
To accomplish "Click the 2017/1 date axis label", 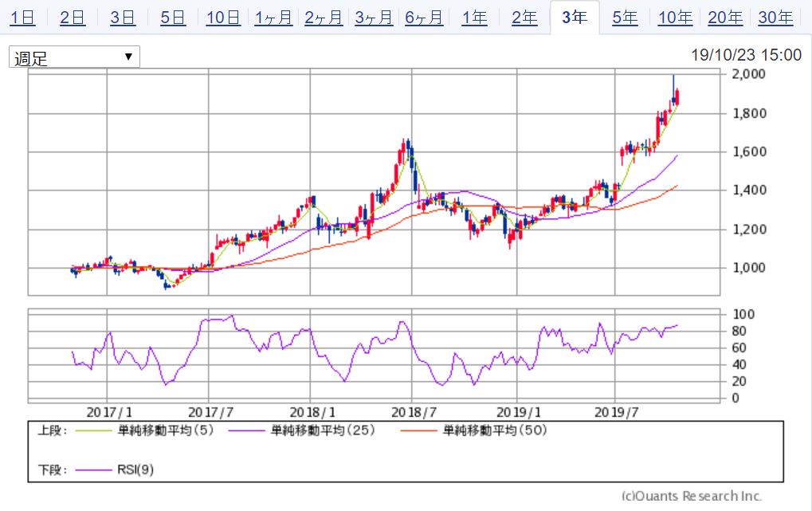I will point(109,412).
